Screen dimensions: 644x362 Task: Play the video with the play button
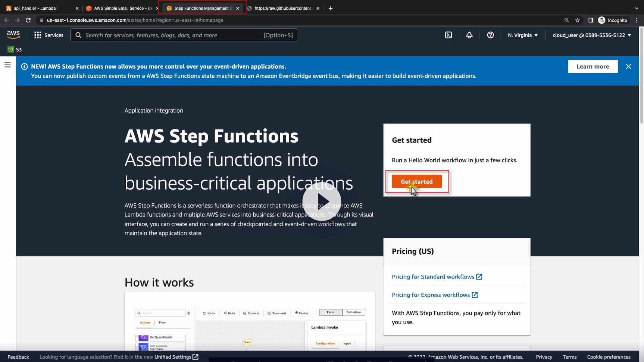(322, 201)
